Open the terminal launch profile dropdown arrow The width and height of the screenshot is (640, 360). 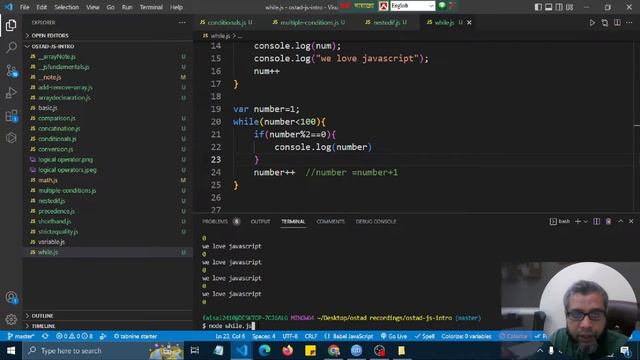tap(586, 221)
